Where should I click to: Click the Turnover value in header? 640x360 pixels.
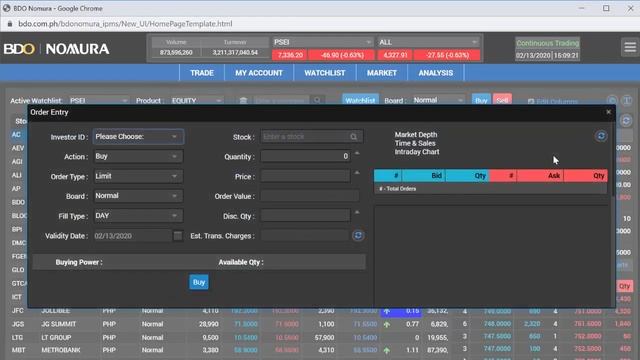click(x=235, y=53)
